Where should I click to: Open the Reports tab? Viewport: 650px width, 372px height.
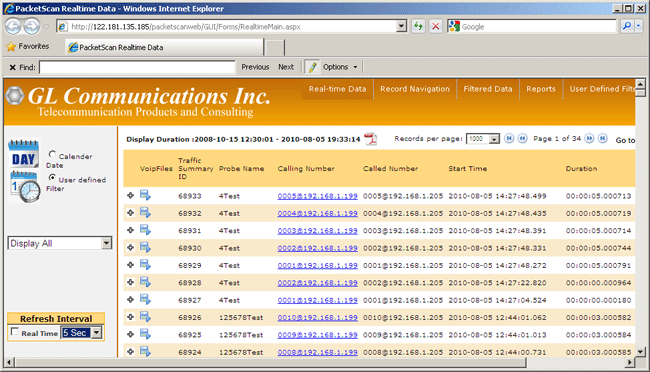[541, 89]
